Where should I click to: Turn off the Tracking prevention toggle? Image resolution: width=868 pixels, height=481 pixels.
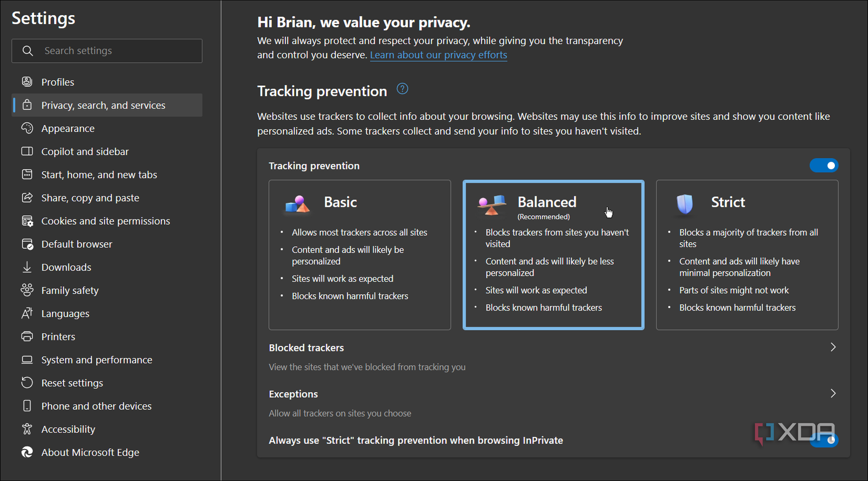[823, 166]
